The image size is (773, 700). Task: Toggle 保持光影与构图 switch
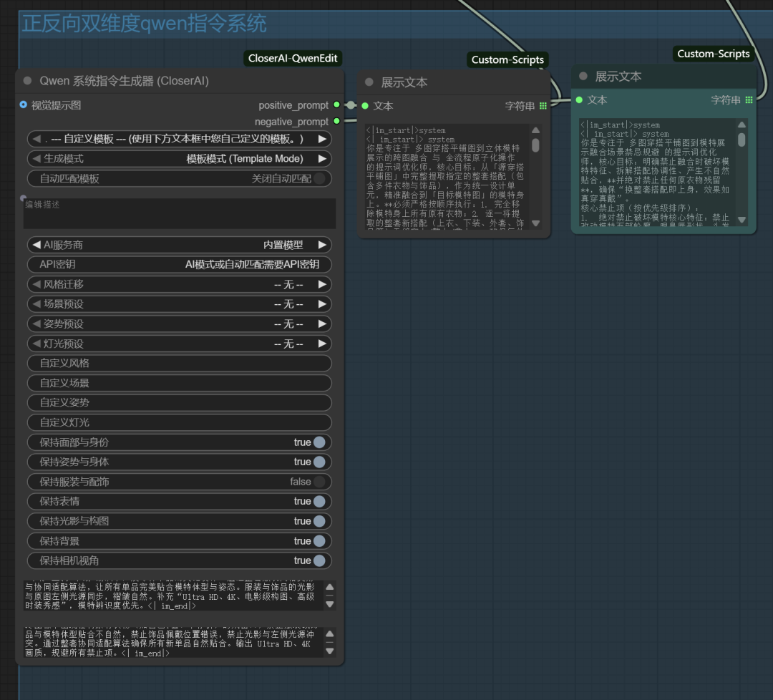319,521
